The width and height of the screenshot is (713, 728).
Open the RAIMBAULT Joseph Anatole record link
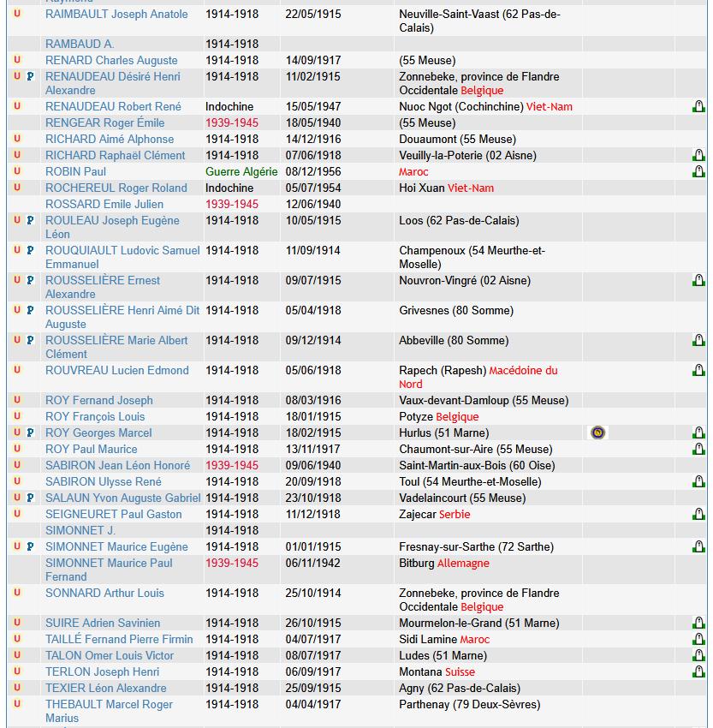(116, 15)
